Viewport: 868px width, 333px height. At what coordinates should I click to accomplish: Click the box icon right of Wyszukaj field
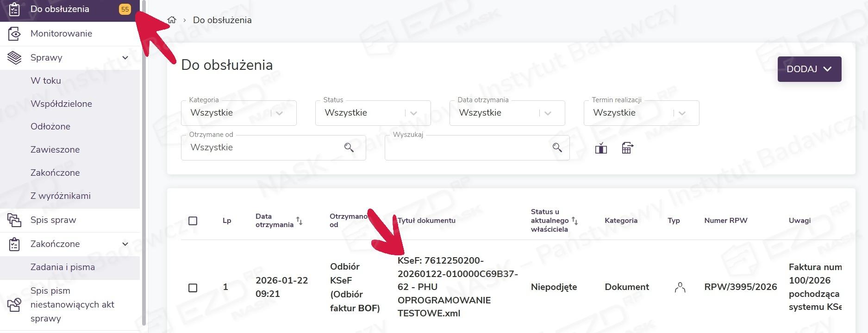[601, 148]
